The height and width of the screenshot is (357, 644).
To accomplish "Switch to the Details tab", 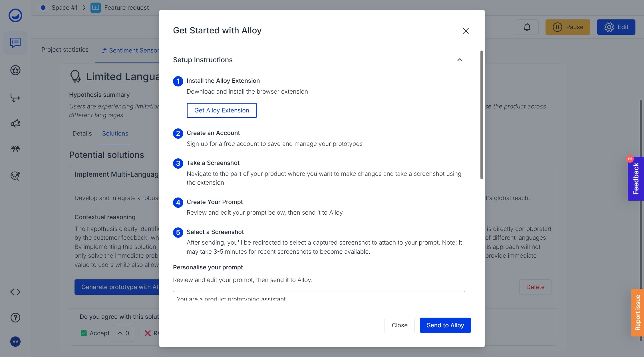I will [x=82, y=134].
